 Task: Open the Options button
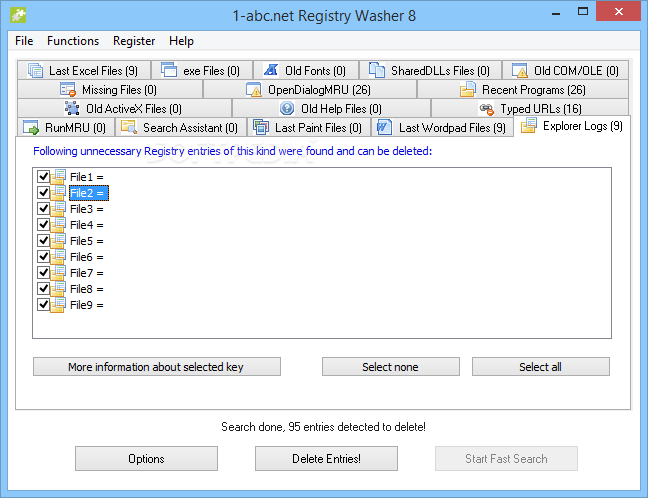pos(146,458)
